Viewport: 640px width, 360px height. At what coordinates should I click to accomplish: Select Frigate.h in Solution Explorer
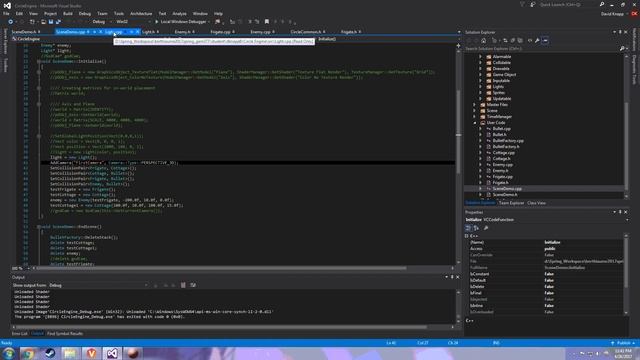click(500, 182)
